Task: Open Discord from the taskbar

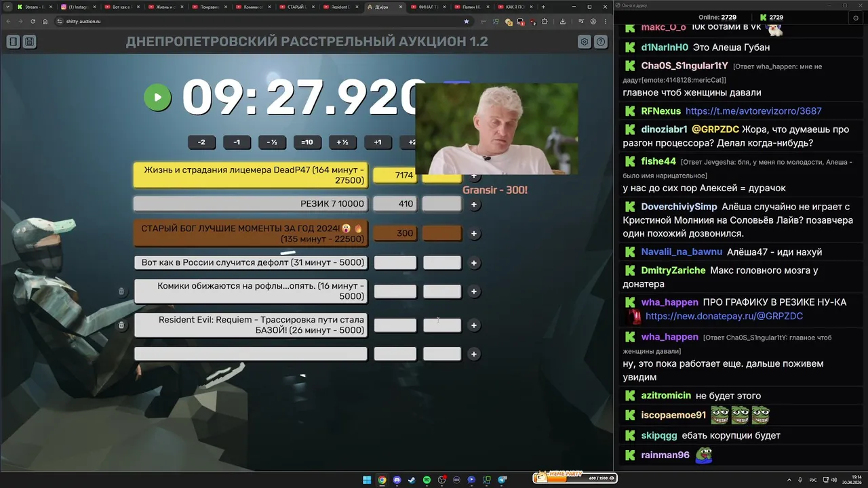Action: 397,480
